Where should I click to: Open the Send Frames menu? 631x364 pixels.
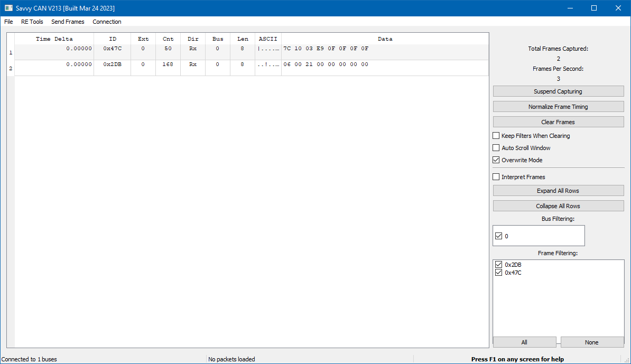point(68,22)
